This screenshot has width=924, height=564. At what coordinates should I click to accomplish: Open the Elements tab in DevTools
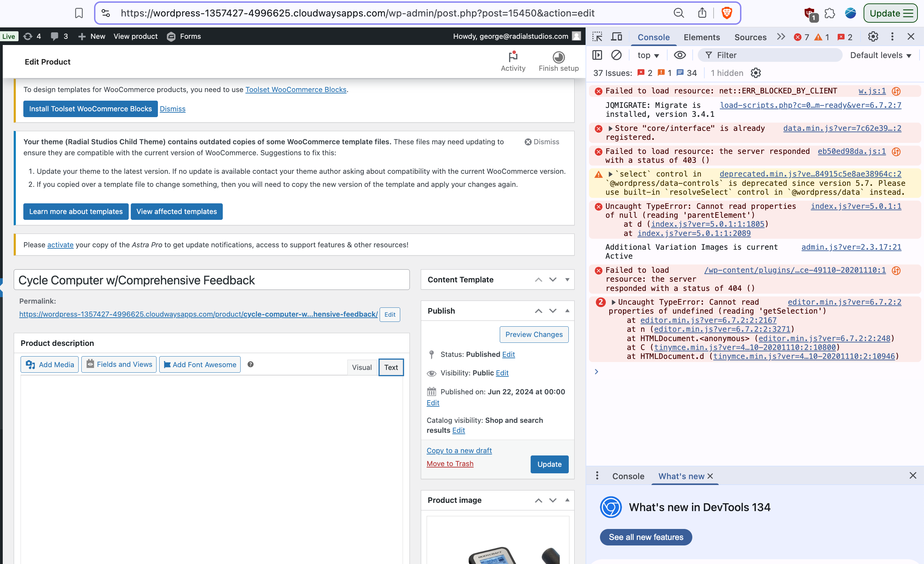(x=702, y=37)
